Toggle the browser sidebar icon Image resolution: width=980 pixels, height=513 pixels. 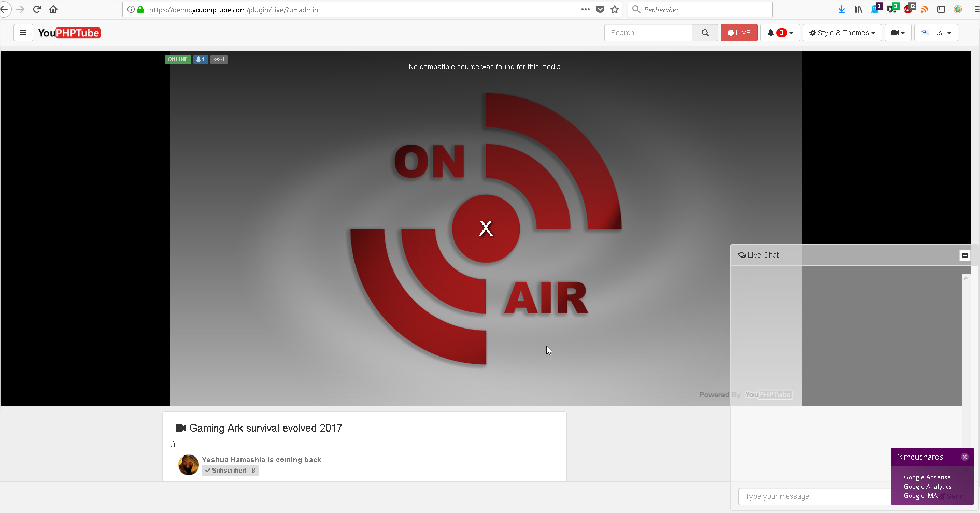point(941,9)
